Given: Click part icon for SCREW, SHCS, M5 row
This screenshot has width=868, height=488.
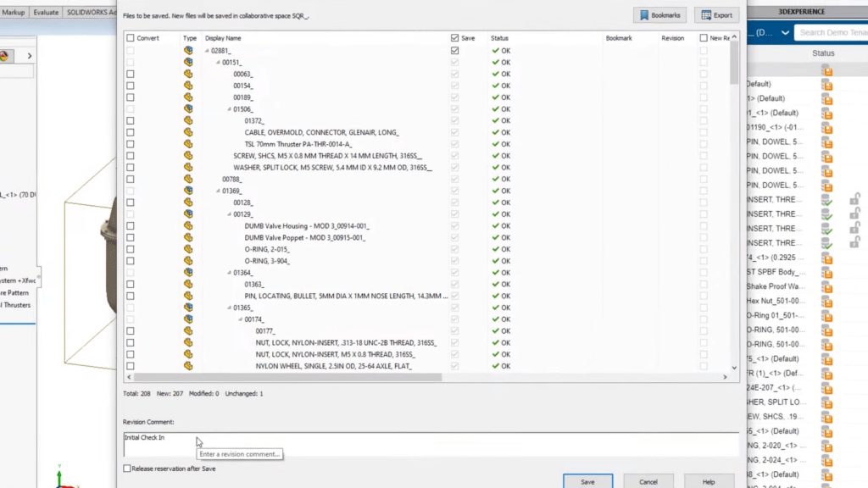Looking at the screenshot, I should [x=188, y=156].
